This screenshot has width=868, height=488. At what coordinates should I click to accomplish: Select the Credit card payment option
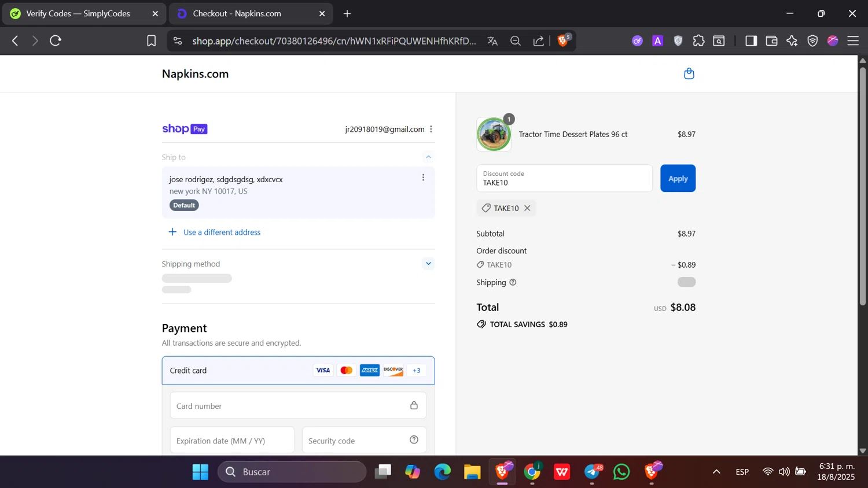point(298,370)
